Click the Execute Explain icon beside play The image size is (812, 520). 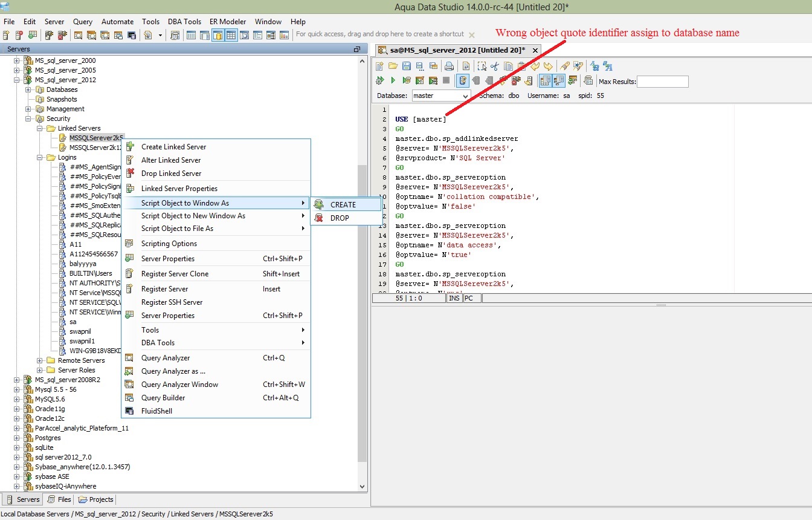[x=407, y=80]
